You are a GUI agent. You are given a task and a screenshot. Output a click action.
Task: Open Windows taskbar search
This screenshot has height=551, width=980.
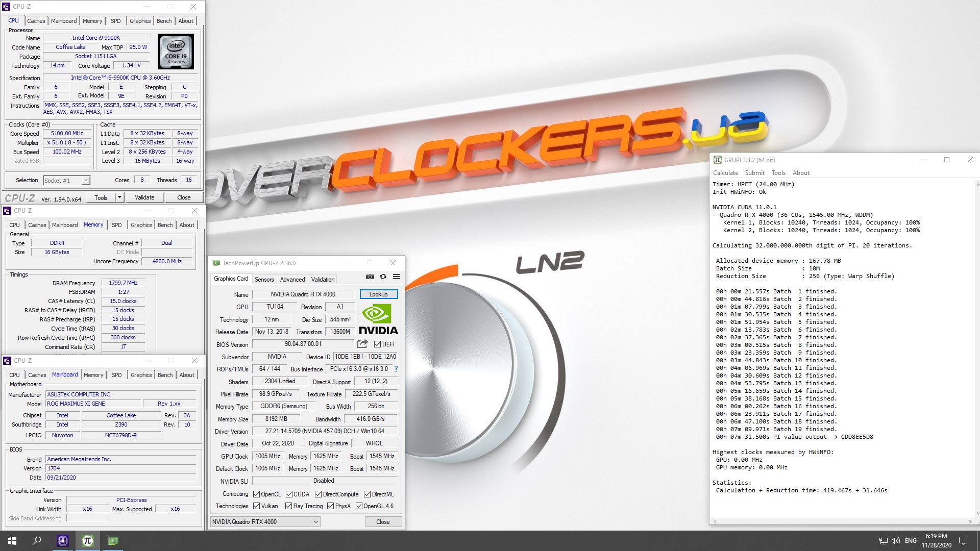(x=37, y=541)
